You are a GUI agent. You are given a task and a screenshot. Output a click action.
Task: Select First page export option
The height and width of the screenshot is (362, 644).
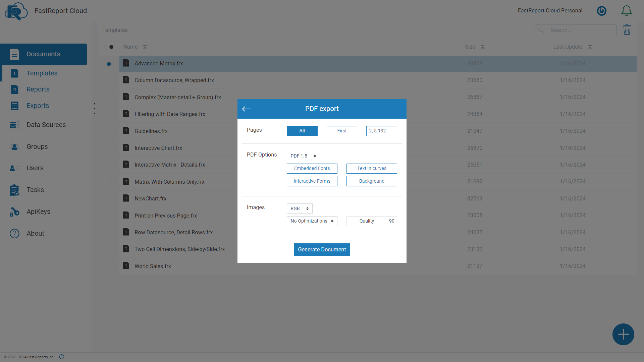point(341,131)
